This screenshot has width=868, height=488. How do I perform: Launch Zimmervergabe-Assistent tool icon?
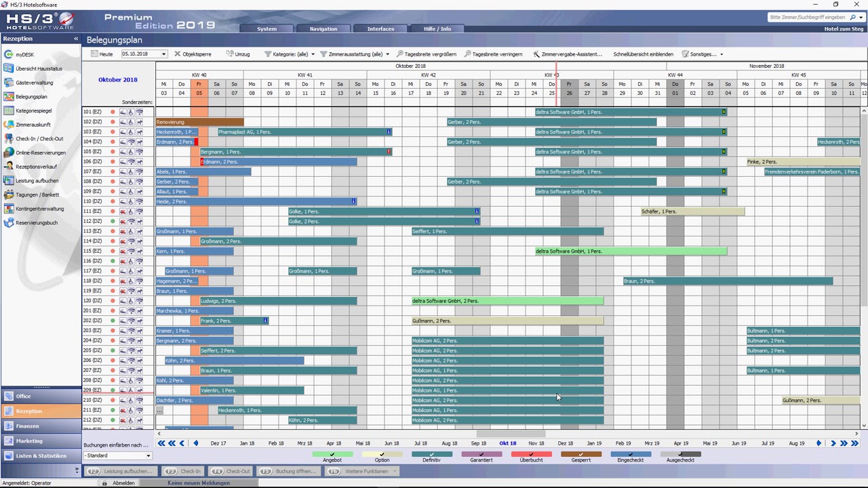536,54
